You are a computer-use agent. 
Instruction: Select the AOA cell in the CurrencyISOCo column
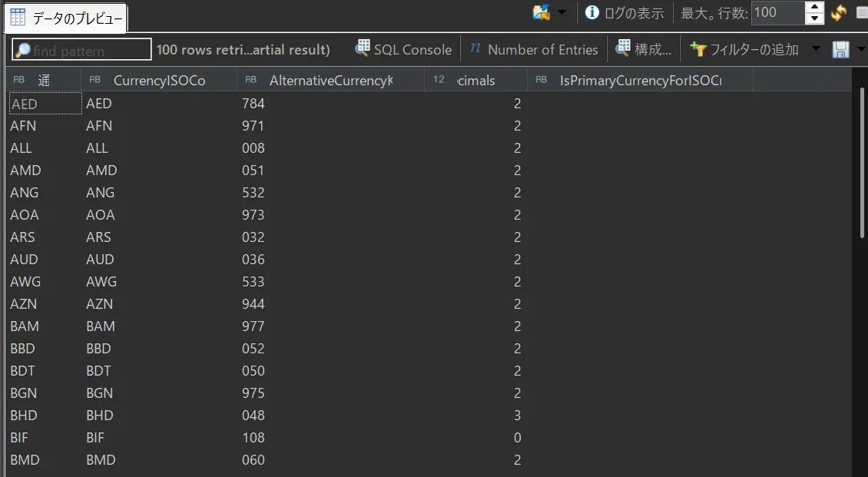coord(100,215)
